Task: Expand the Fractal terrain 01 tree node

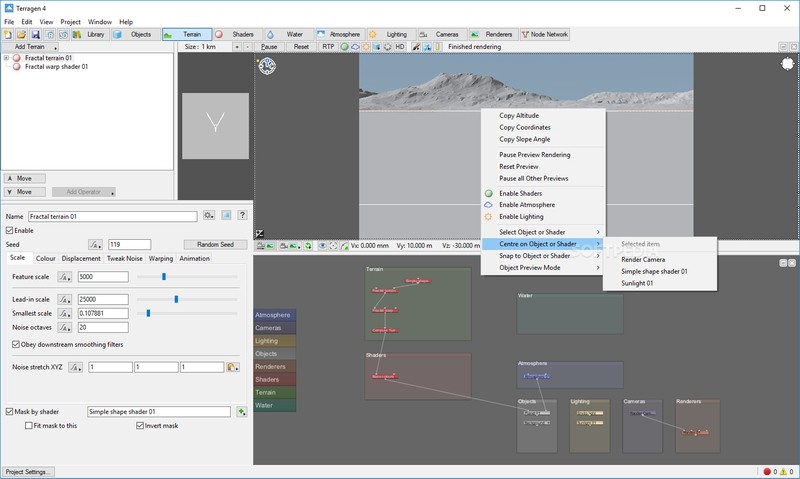Action: point(7,58)
